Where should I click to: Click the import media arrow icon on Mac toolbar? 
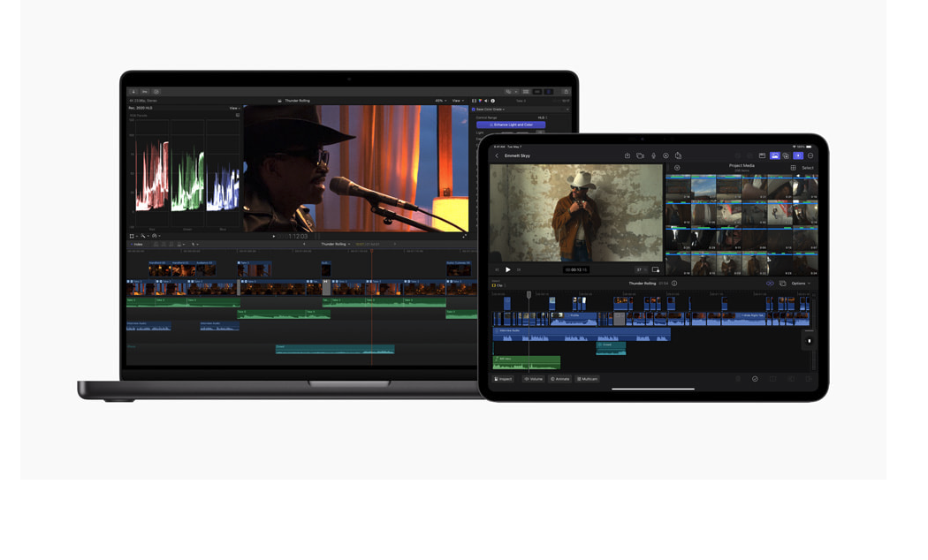[133, 92]
